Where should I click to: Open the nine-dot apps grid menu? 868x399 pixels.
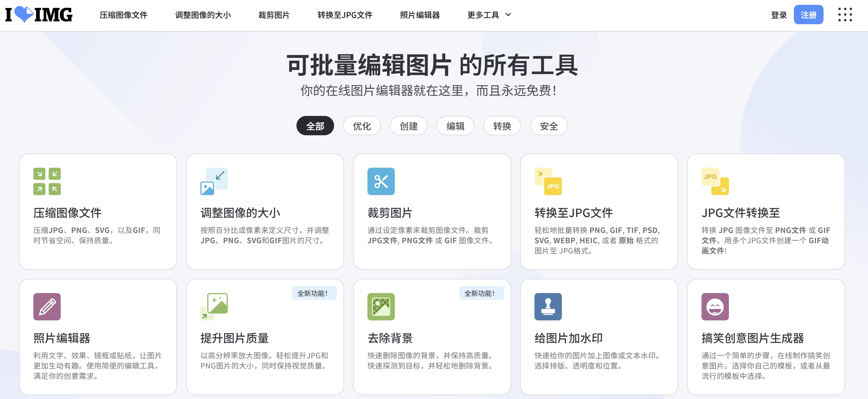pos(845,15)
